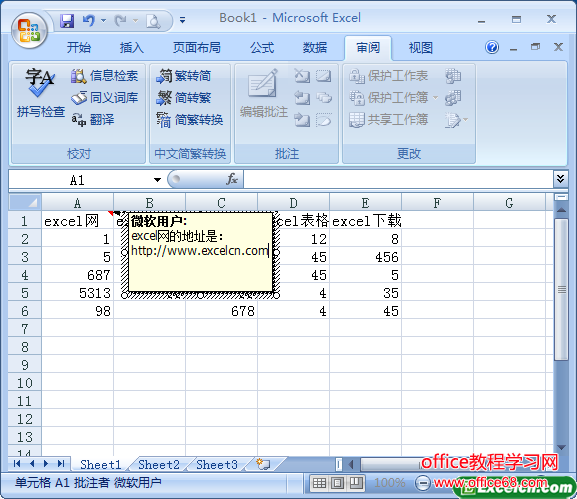The width and height of the screenshot is (577, 499).
Task: Open the 页面布局 tab
Action: [197, 47]
